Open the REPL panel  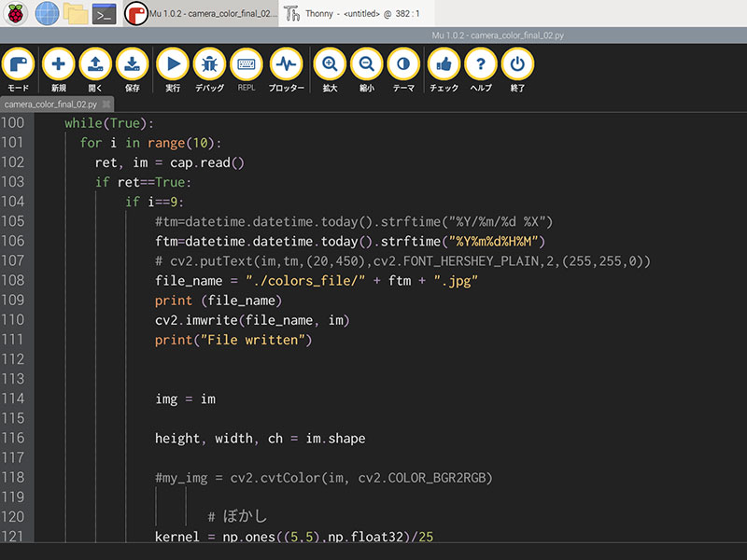click(x=247, y=66)
